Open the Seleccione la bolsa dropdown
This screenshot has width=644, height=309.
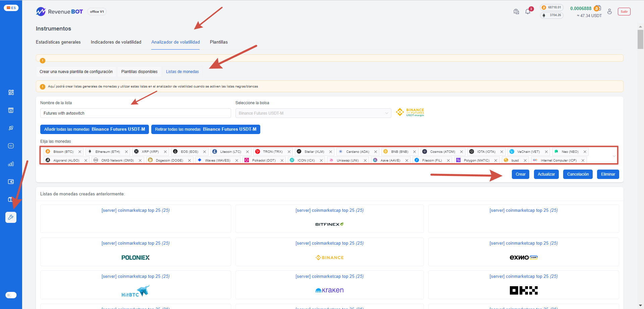[313, 113]
